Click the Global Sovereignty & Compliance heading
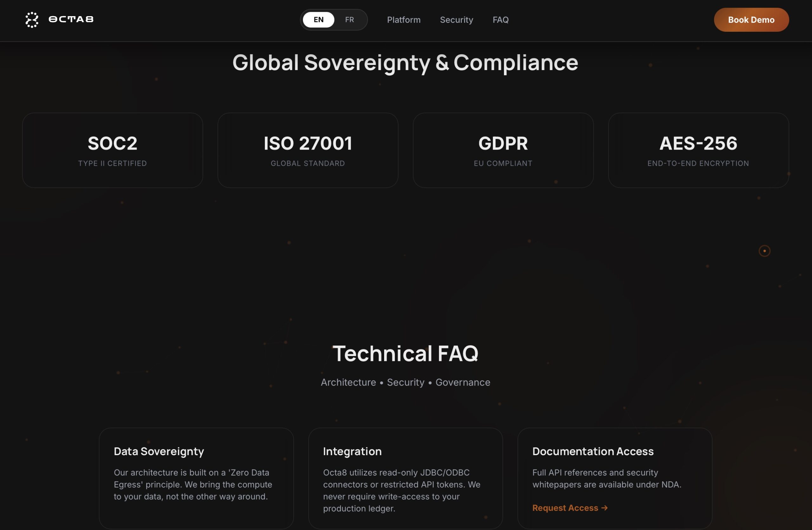Screen dimensions: 812x530 coord(405,63)
